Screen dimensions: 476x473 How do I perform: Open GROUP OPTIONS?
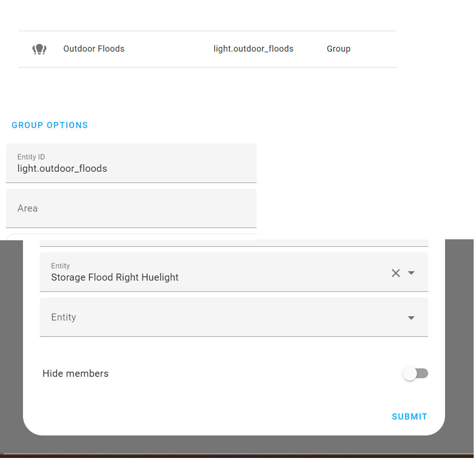click(x=50, y=125)
